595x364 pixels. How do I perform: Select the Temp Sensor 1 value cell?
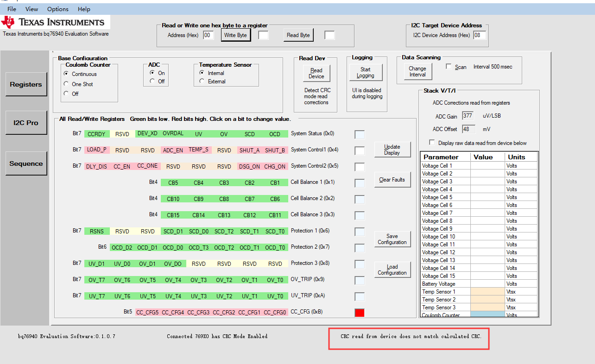tap(487, 292)
